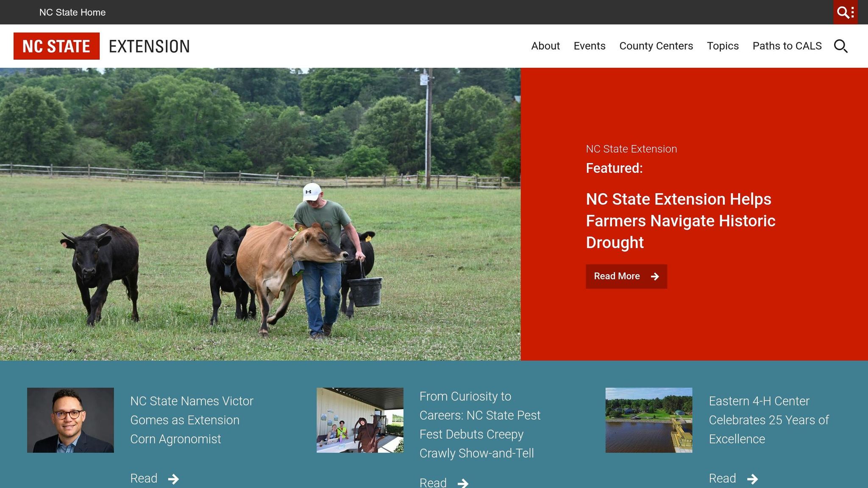
Task: Open the About menu
Action: tap(545, 46)
